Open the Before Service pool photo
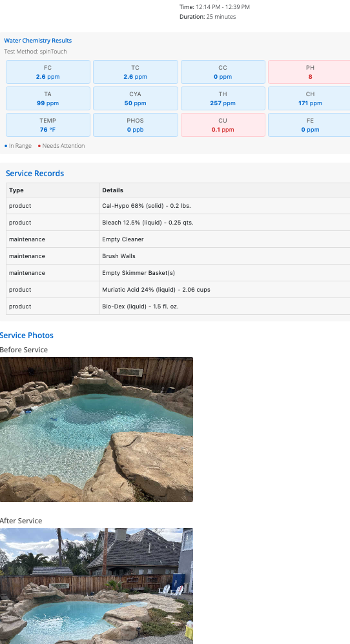 tap(96, 429)
